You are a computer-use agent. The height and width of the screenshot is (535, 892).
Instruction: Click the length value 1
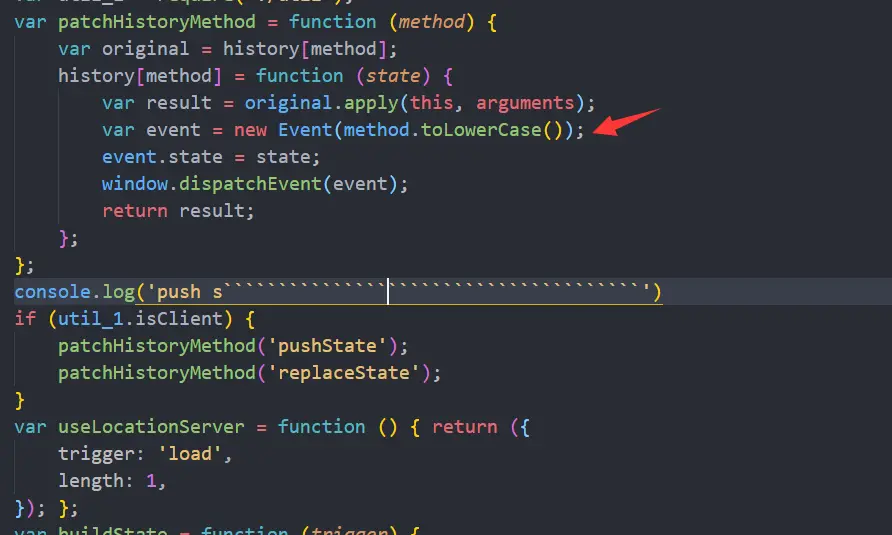coord(151,482)
